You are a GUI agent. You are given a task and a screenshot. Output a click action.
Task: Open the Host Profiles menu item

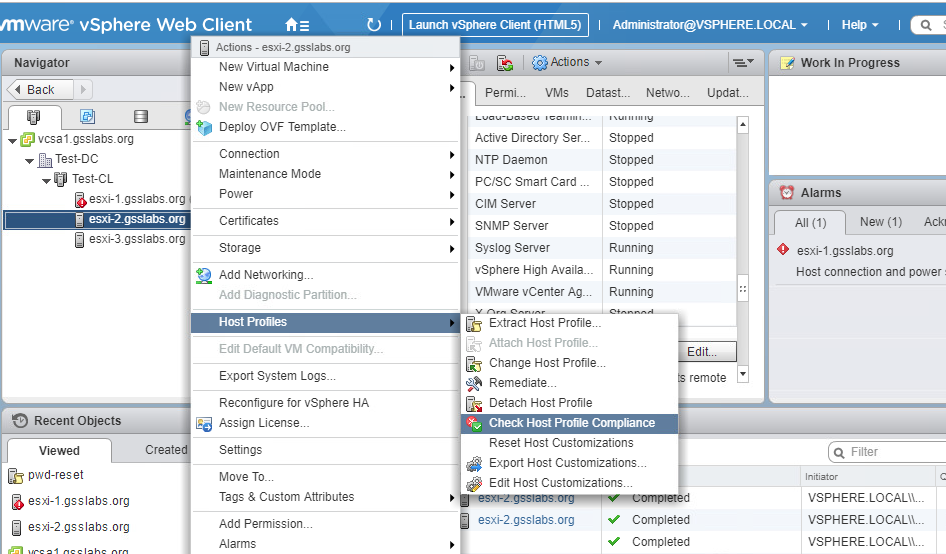tap(326, 322)
